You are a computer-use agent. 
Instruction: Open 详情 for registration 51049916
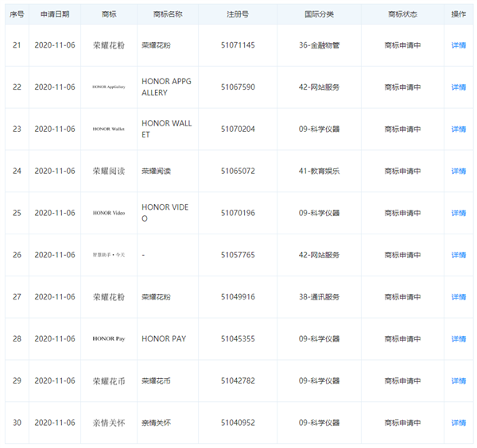pos(459,297)
